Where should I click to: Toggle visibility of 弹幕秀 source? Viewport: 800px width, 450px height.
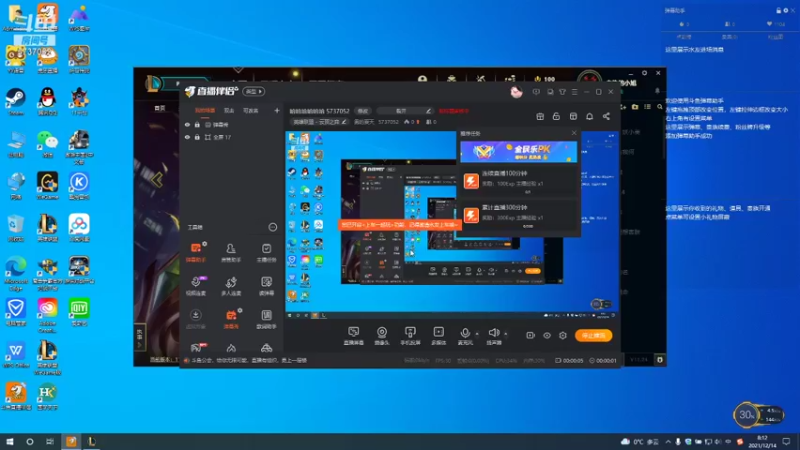[x=187, y=124]
